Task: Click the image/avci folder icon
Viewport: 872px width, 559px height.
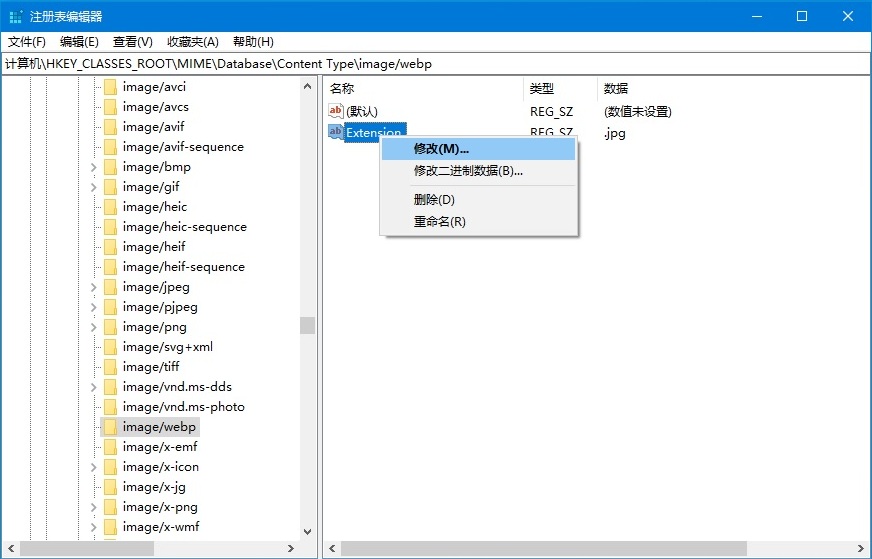Action: point(110,87)
